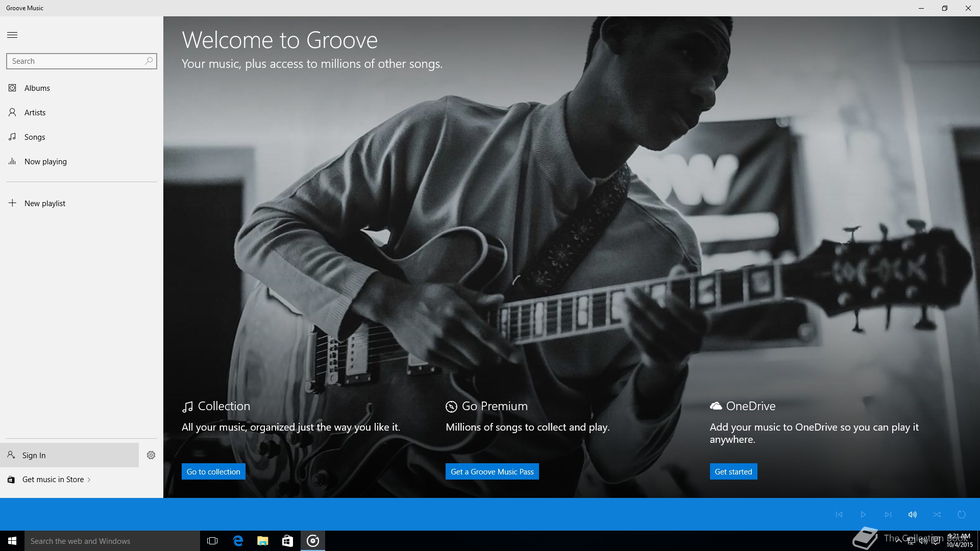Click Groove Music taskbar icon
The height and width of the screenshot is (551, 980).
(x=313, y=541)
